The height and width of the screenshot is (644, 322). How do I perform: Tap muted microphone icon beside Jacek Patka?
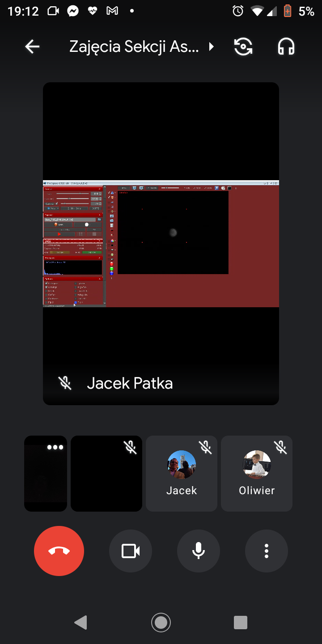tap(65, 383)
